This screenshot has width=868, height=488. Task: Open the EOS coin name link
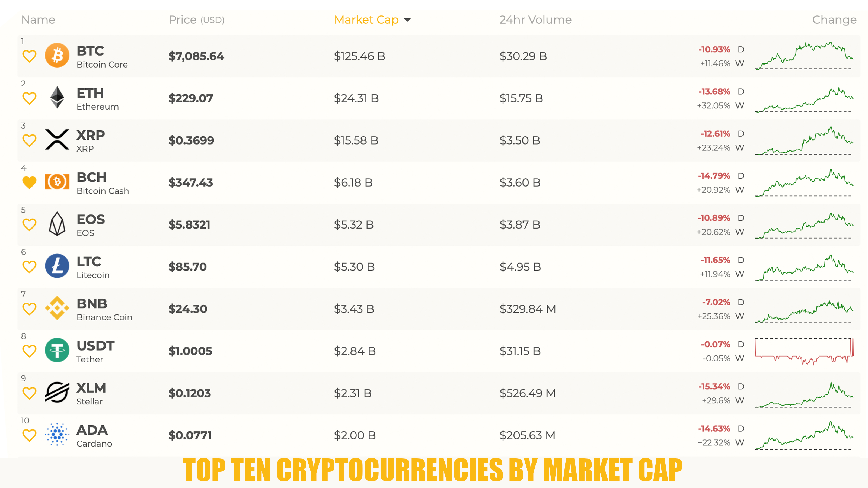click(x=85, y=233)
